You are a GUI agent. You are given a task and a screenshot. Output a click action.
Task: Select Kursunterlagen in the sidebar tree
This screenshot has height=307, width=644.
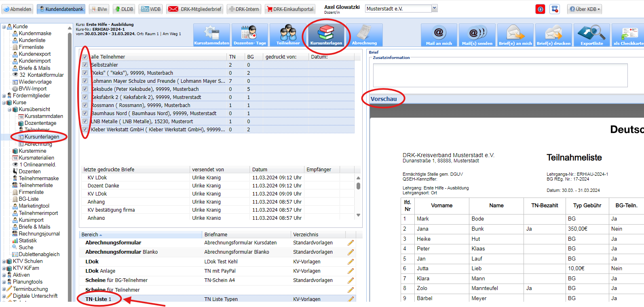42,137
